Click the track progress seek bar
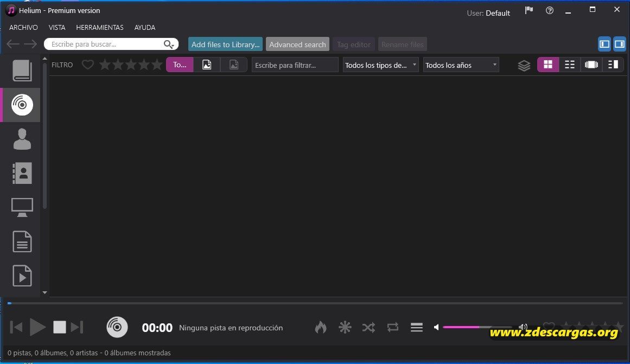Viewport: 630px width, 364px height. pyautogui.click(x=315, y=303)
